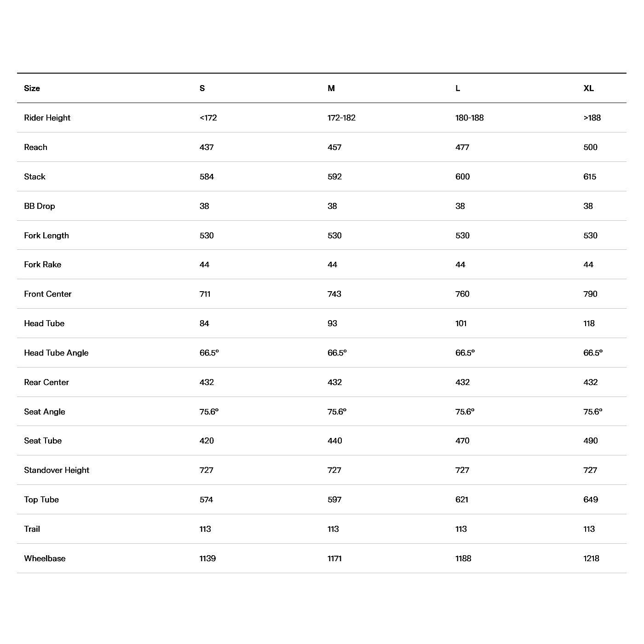Click the "Fork Rake" row label
The height and width of the screenshot is (644, 644).
pos(43,264)
